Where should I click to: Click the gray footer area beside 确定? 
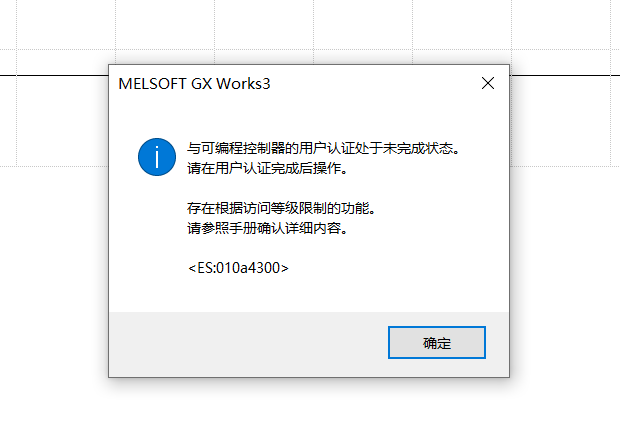coord(248,343)
